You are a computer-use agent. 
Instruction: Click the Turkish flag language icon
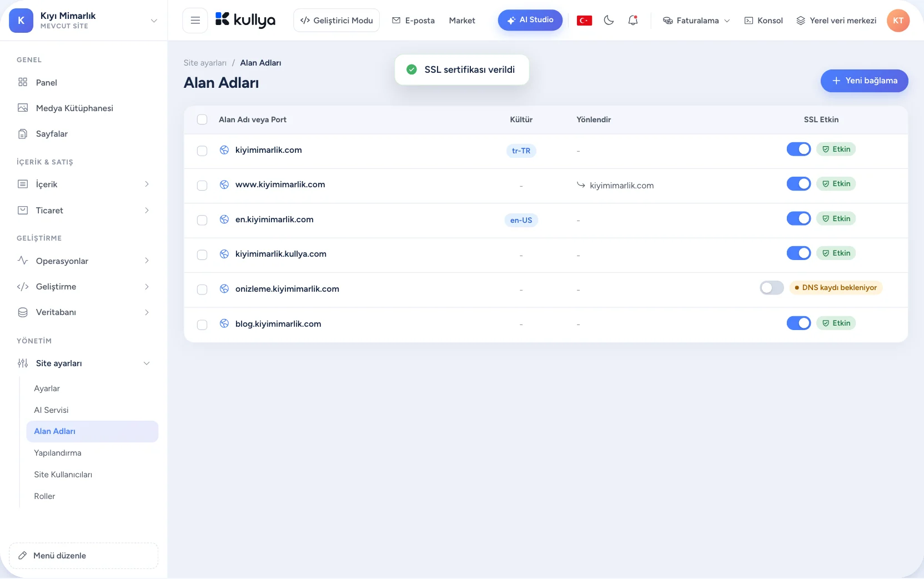[x=584, y=21]
